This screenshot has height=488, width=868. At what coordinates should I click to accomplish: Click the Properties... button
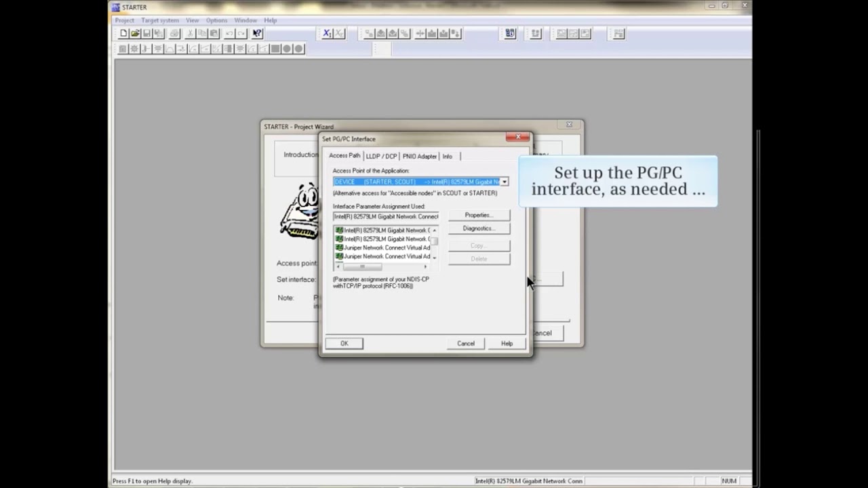tap(479, 215)
